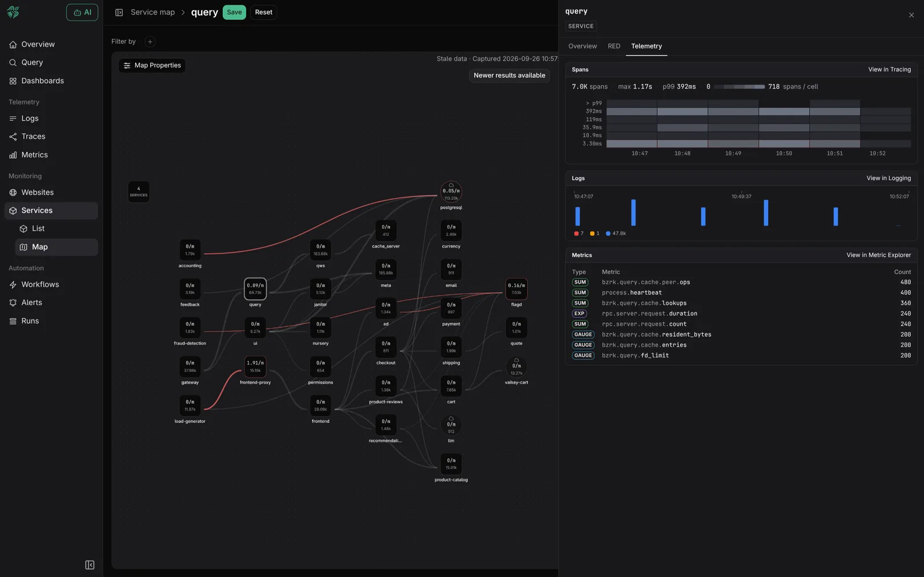Click the bzrk.query.cache.peer.ops metric row
The image size is (924, 577).
741,282
